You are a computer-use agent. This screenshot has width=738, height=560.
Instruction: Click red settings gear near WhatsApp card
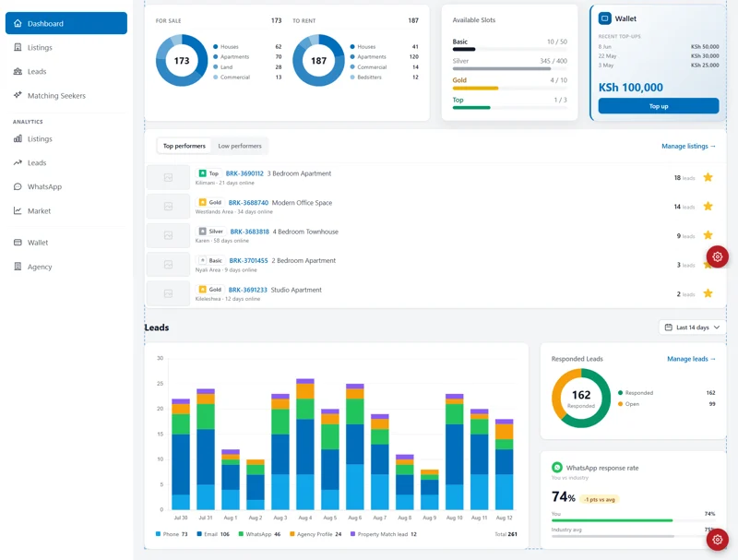click(x=718, y=540)
